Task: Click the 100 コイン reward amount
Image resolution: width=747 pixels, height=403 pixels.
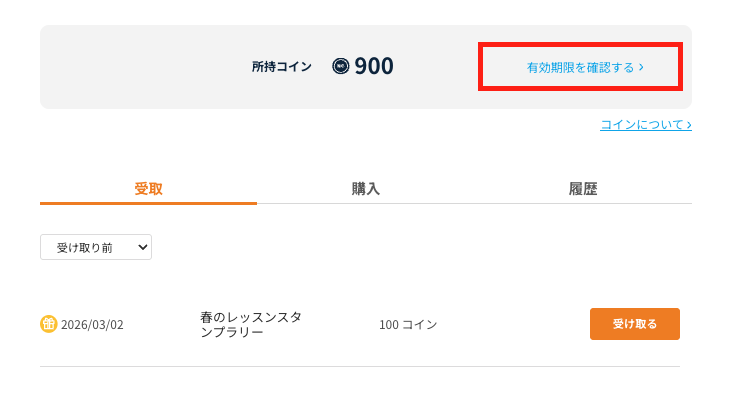Action: (x=408, y=325)
